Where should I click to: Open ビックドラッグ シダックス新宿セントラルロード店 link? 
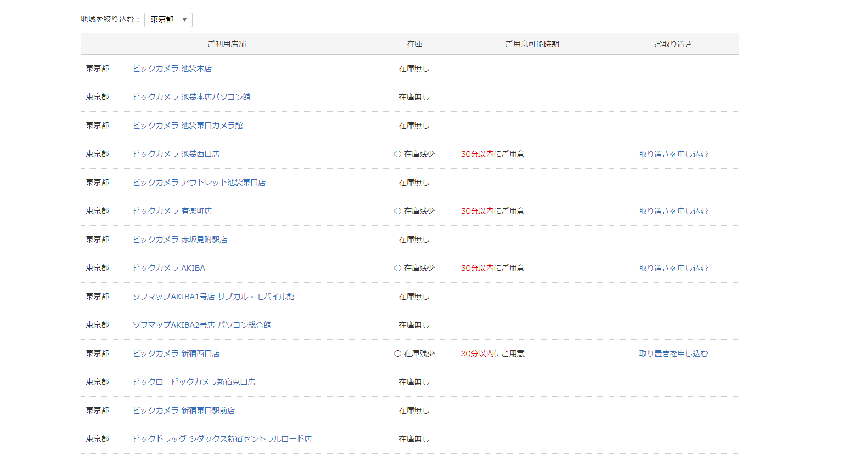(x=222, y=439)
